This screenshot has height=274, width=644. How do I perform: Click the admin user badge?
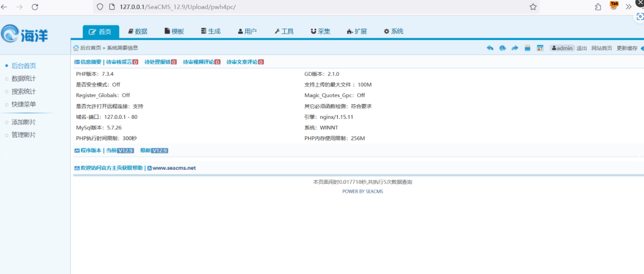coord(562,48)
